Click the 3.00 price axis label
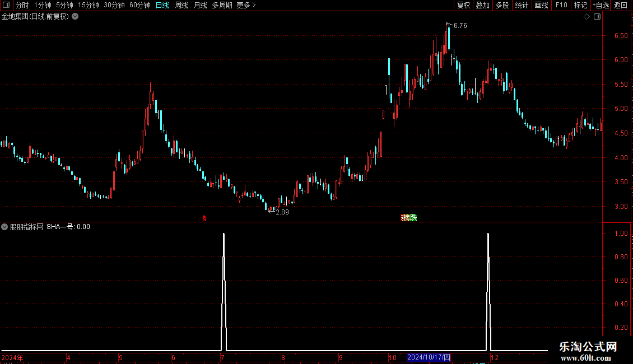Viewport: 633px width, 364px height. click(x=621, y=206)
